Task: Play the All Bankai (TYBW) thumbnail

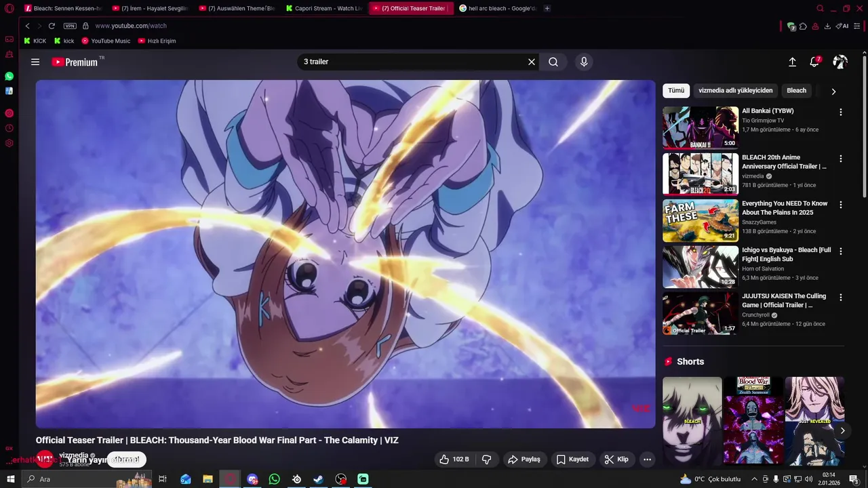Action: 701,127
